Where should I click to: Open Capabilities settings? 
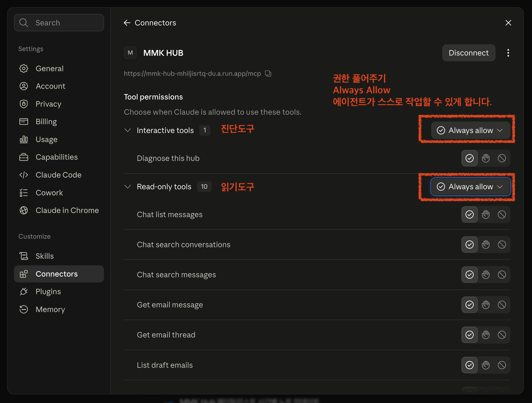click(59, 157)
